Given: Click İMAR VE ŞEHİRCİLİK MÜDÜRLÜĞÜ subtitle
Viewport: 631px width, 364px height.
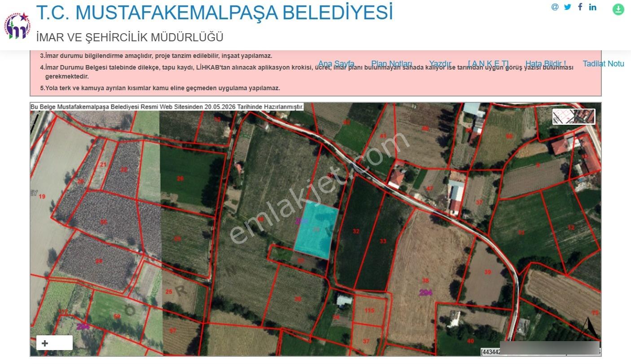Looking at the screenshot, I should (130, 37).
